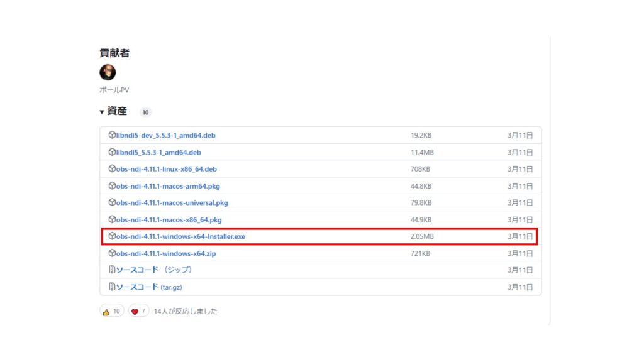
Task: Open the ポールPV contributor profile
Action: [x=114, y=90]
